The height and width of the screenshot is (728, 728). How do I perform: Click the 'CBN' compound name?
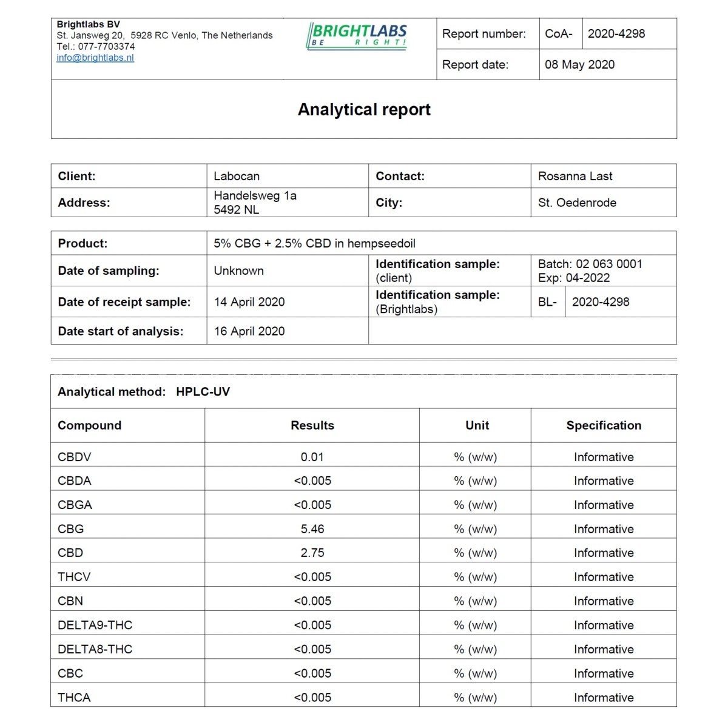pyautogui.click(x=70, y=601)
